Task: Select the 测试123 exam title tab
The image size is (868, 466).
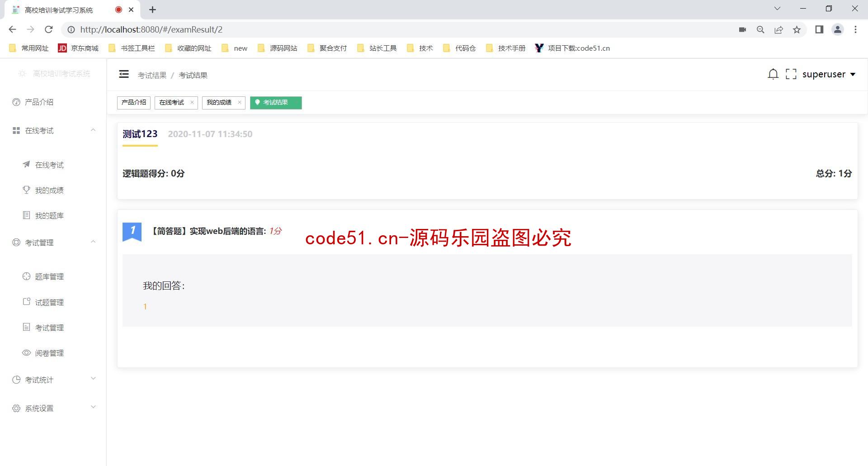Action: [x=140, y=134]
